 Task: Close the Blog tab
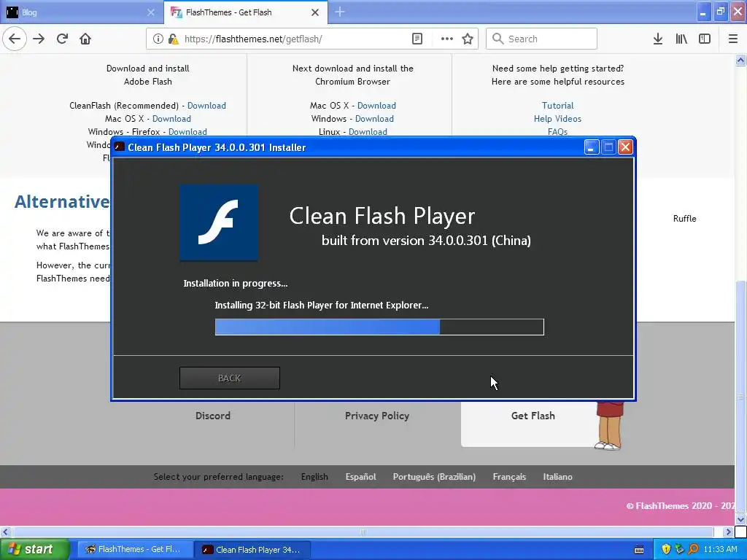[x=151, y=12]
